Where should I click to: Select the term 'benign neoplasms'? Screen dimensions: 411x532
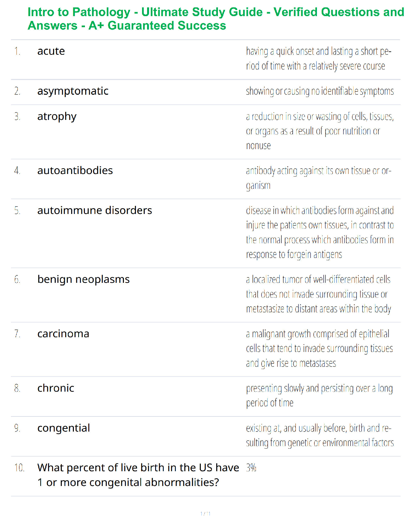(83, 279)
